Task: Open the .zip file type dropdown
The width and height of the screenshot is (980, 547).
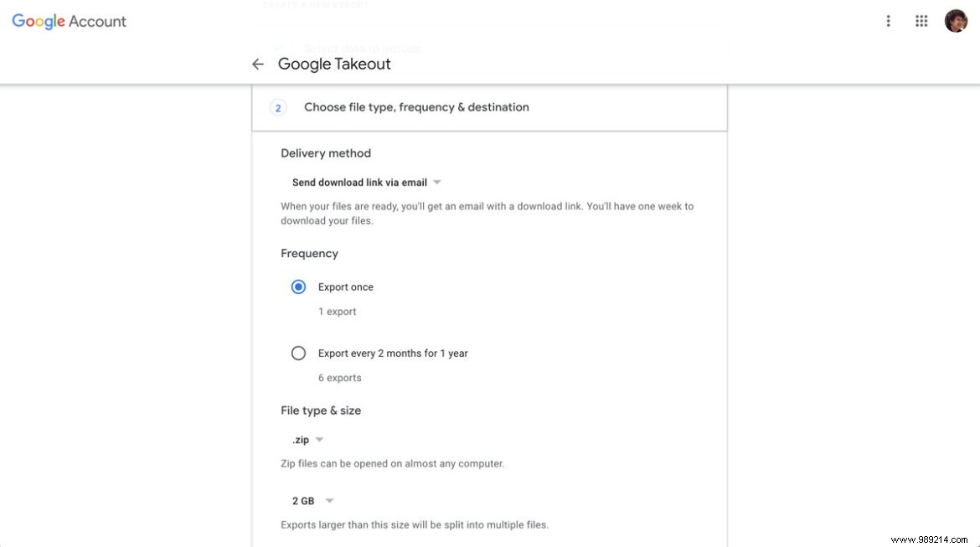Action: coord(304,439)
